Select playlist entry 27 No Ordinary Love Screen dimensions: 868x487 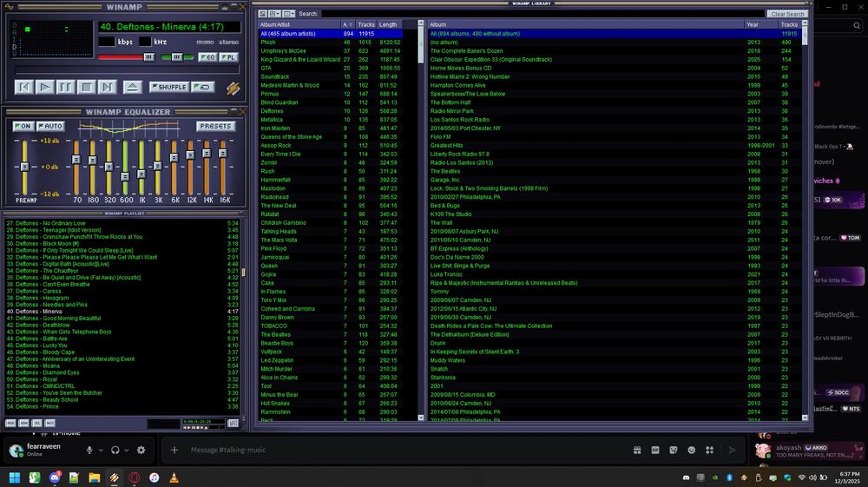pyautogui.click(x=122, y=224)
